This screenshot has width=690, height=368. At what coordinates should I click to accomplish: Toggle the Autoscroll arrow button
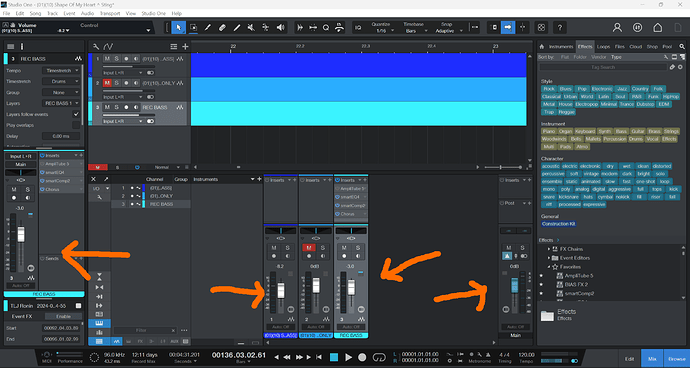pos(508,27)
